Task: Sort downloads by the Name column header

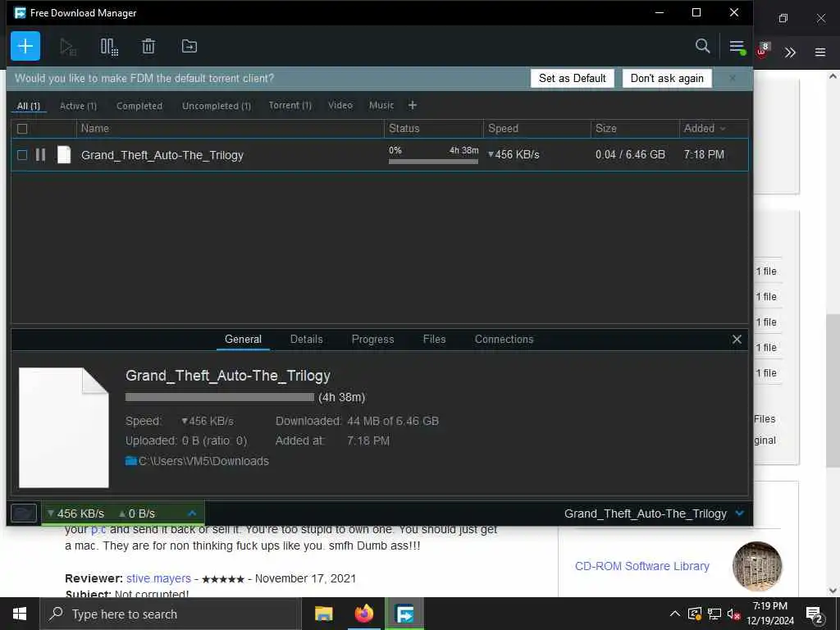Action: tap(231, 129)
